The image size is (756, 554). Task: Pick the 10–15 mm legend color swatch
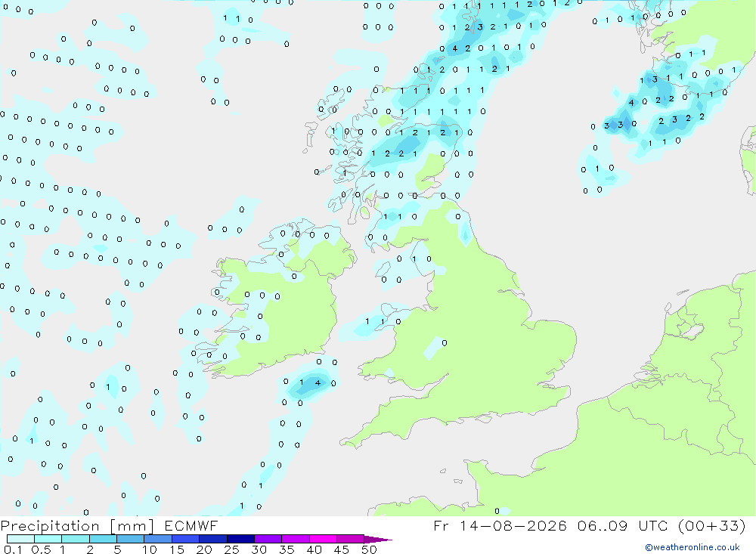158,539
